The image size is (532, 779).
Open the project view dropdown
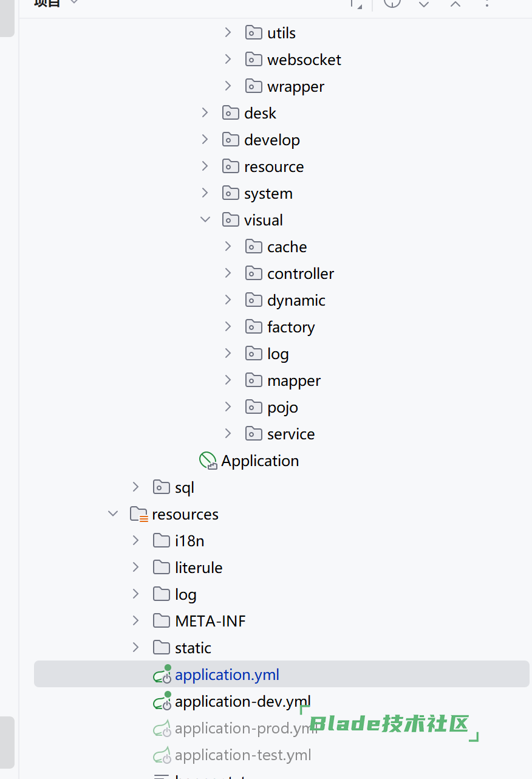point(74,2)
